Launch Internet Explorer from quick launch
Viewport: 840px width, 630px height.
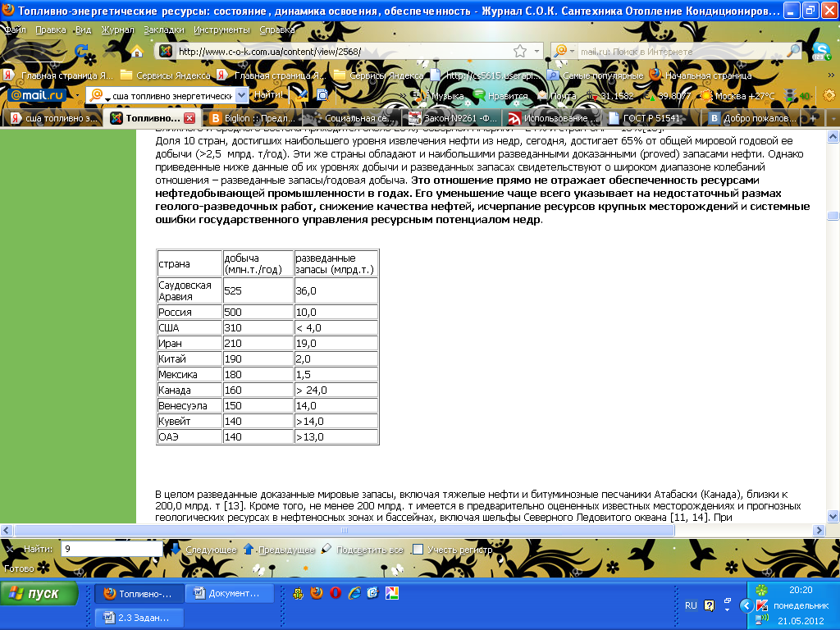(354, 593)
